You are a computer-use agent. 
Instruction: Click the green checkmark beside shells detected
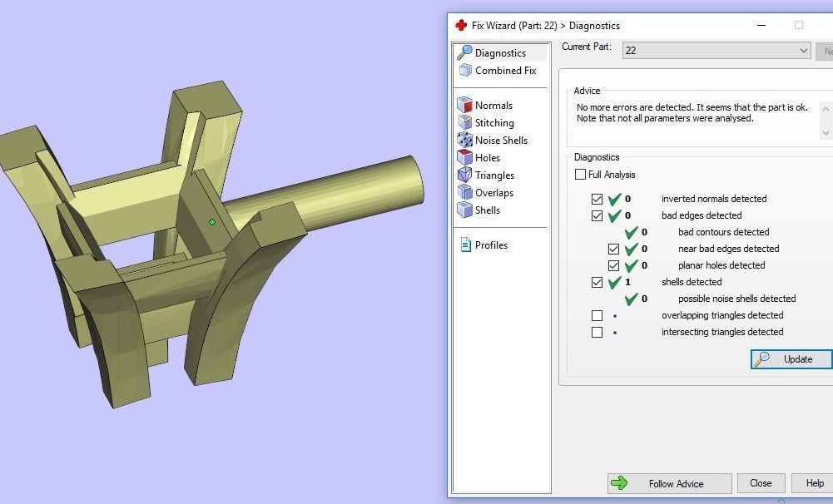[x=615, y=282]
